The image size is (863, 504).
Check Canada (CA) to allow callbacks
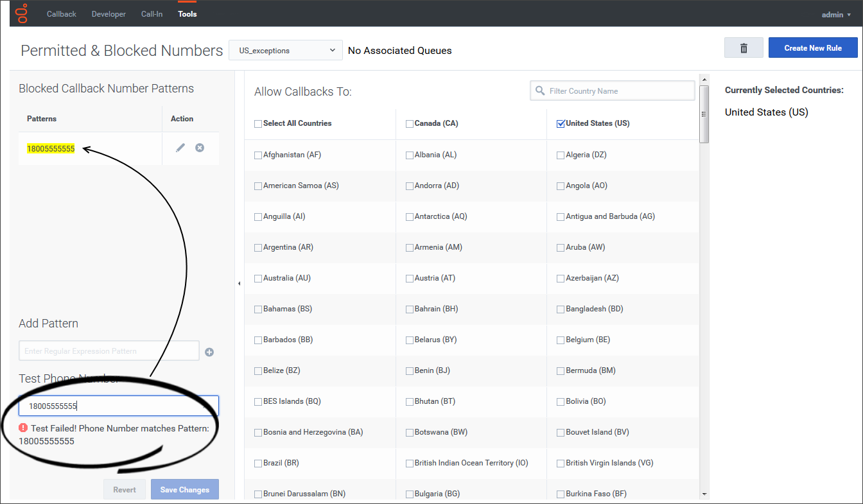[409, 123]
